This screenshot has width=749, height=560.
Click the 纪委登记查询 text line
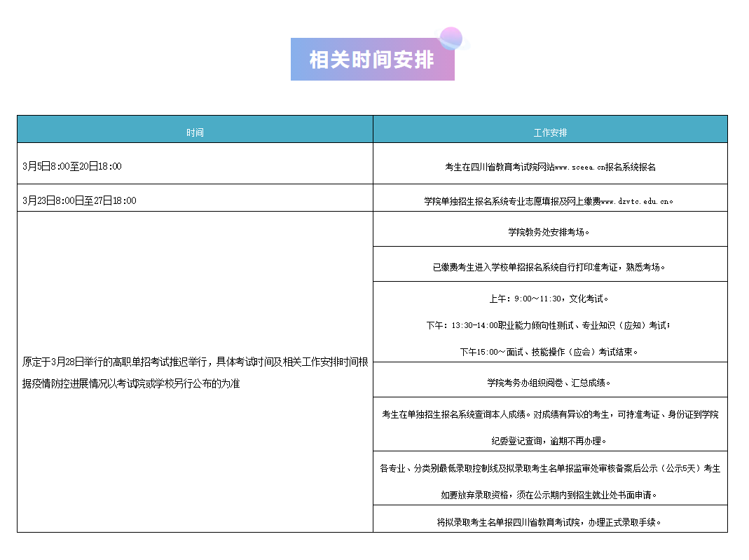tap(550, 440)
